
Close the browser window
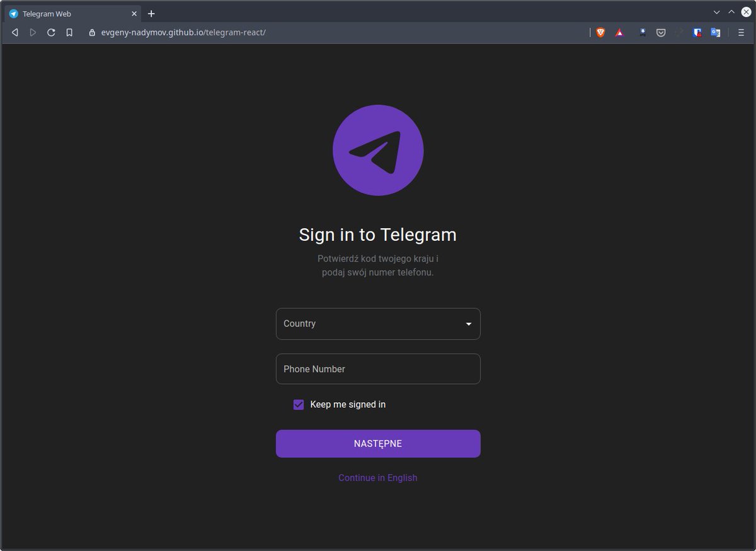(746, 12)
